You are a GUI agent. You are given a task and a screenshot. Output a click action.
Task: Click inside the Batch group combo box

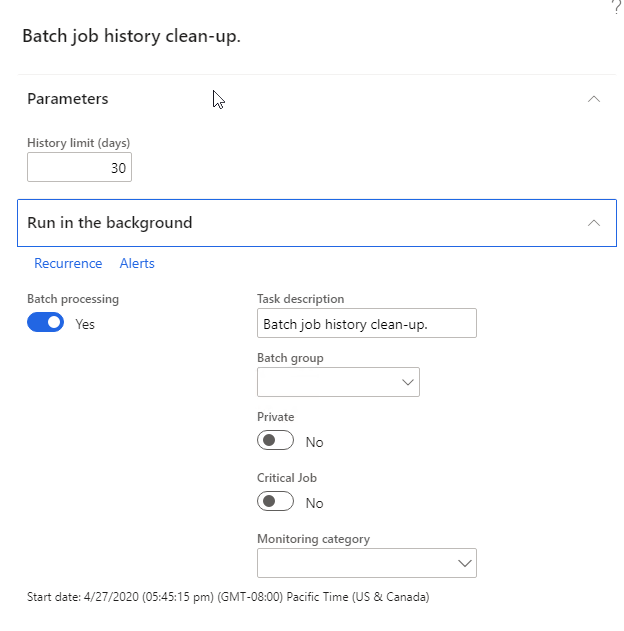pos(338,382)
